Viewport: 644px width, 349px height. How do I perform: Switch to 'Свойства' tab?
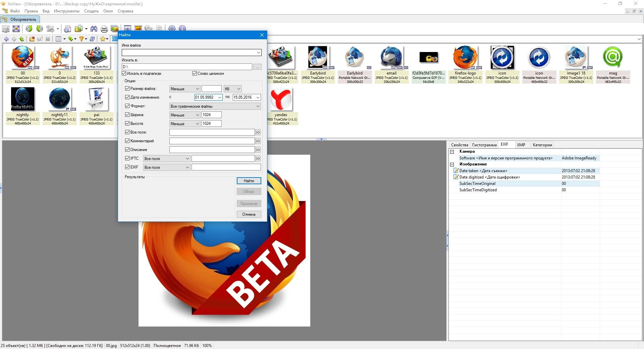coord(460,145)
